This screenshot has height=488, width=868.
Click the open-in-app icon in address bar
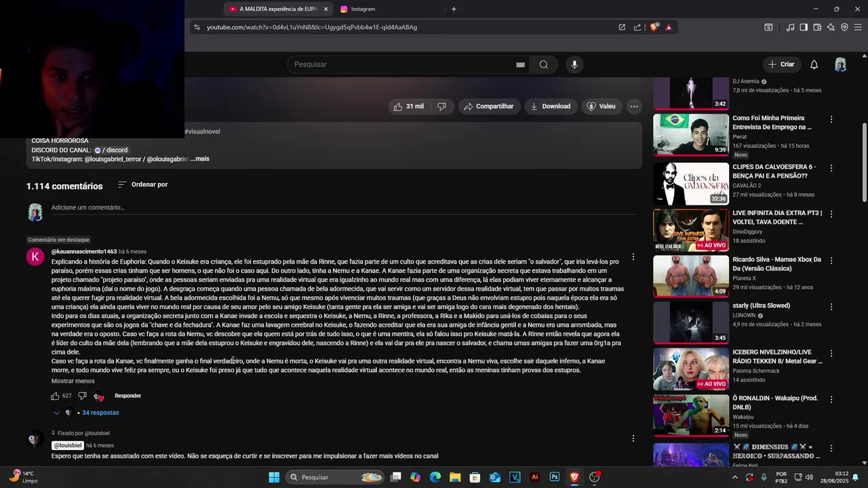pyautogui.click(x=622, y=27)
